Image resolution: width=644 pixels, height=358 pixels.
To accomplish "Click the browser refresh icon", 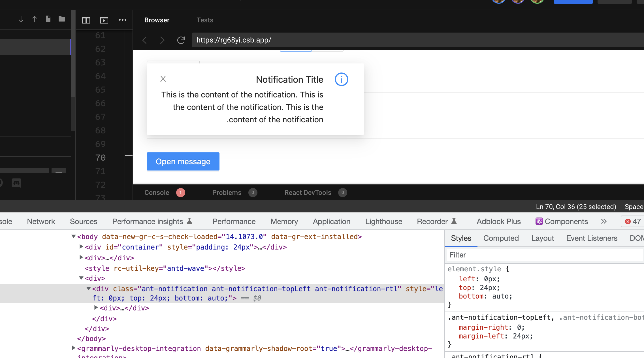I will 181,40.
